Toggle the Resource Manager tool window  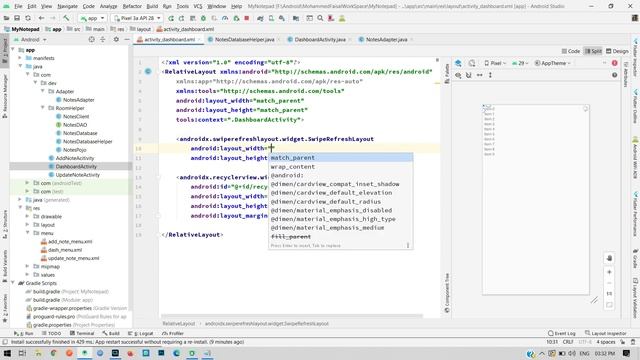(x=5, y=96)
